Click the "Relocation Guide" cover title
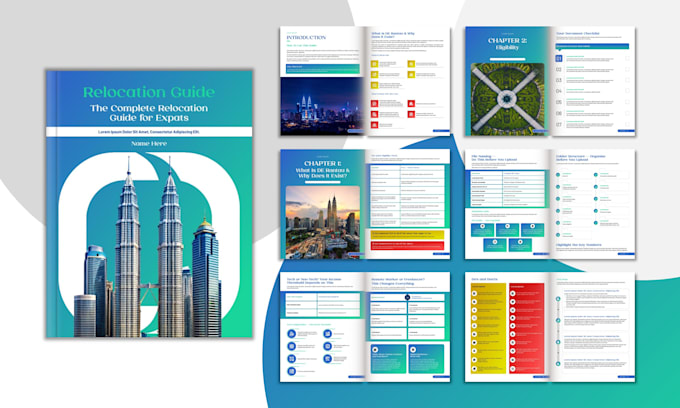The width and height of the screenshot is (680, 408). click(x=149, y=92)
